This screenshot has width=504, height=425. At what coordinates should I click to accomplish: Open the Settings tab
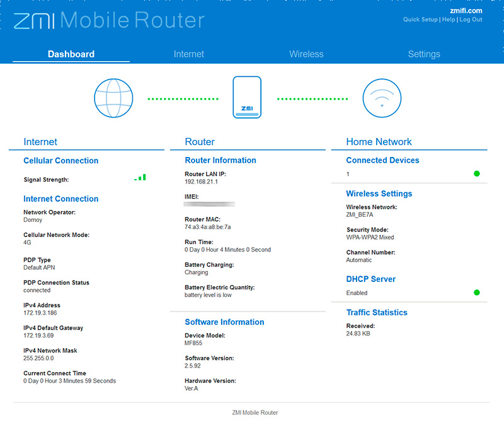click(x=424, y=54)
